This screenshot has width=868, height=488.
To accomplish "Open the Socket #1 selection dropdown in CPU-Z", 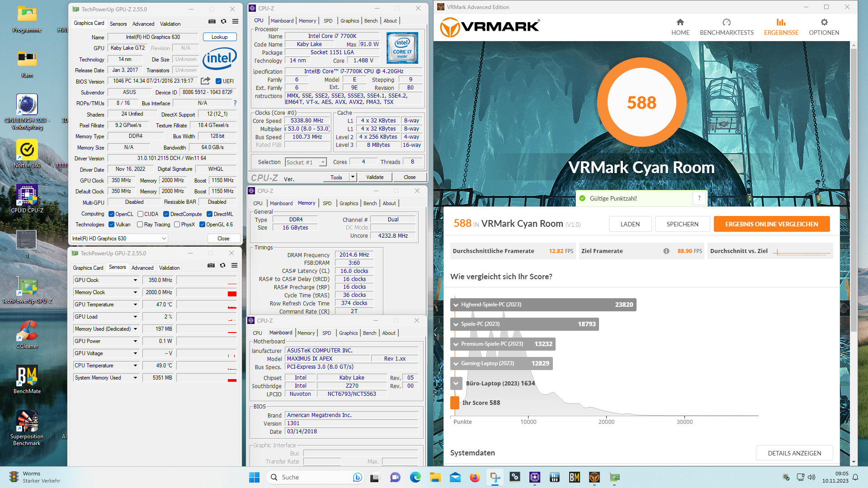I will coord(306,162).
